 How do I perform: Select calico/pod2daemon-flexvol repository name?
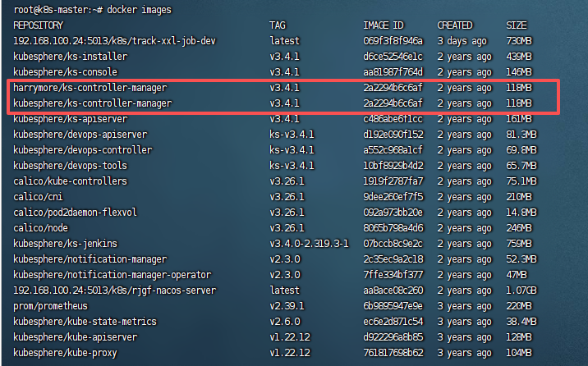tap(75, 213)
